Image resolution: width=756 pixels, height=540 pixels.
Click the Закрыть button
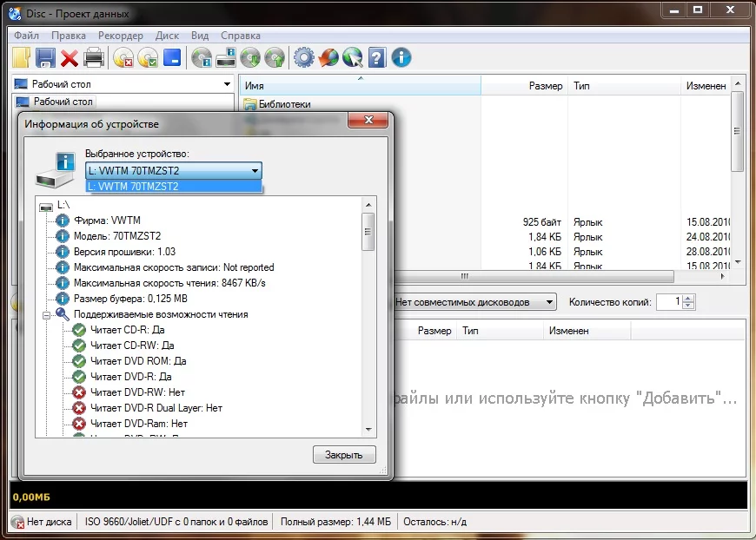[344, 455]
